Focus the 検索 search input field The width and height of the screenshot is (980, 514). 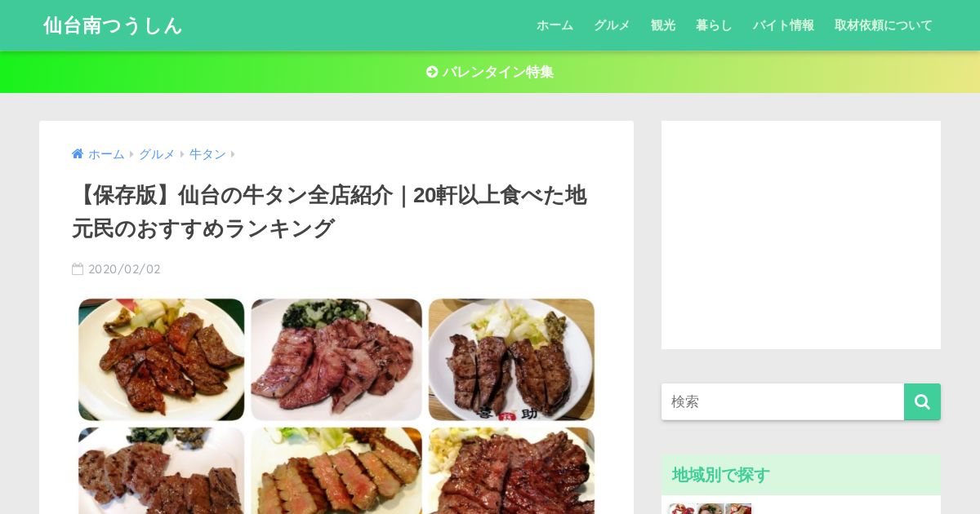[x=782, y=401]
